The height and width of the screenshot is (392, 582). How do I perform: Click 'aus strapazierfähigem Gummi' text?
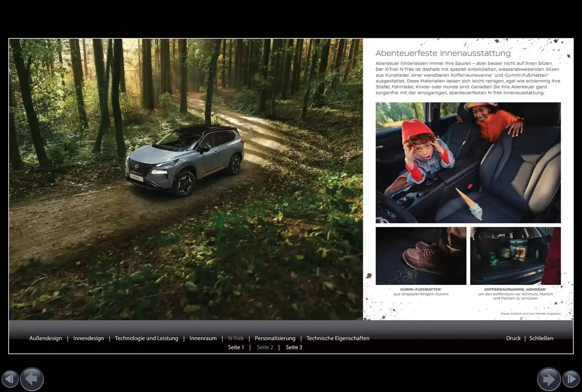tap(421, 294)
